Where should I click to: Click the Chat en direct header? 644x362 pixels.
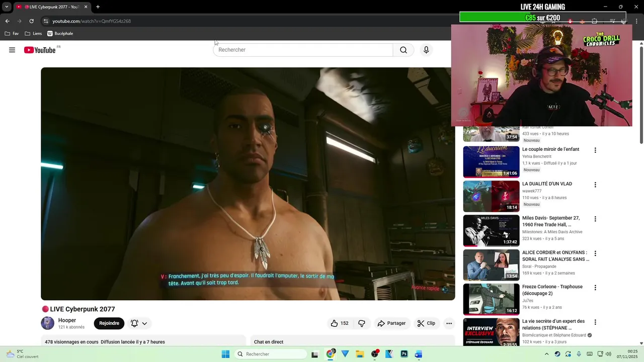point(269,342)
